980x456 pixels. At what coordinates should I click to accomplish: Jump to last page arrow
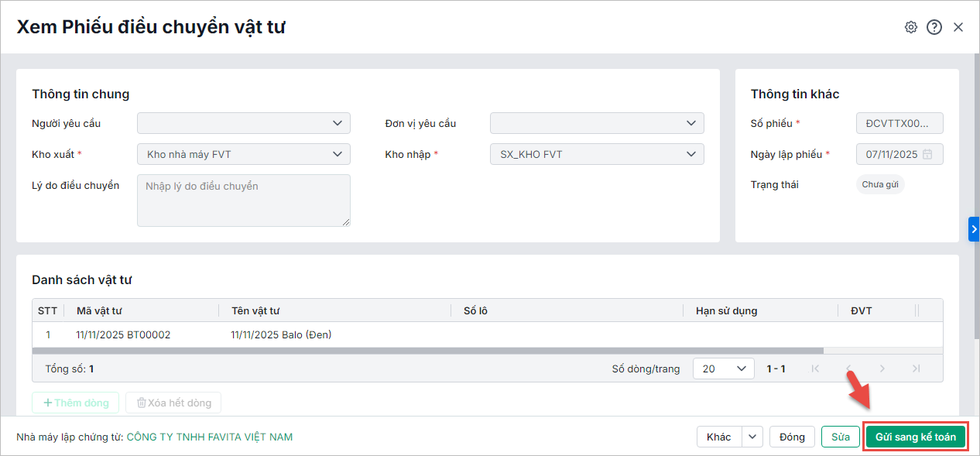917,369
